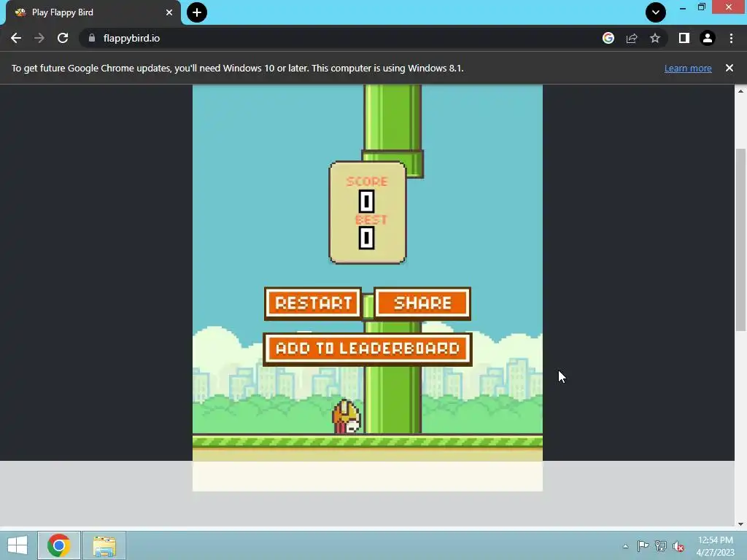Click the score panel showing 0
The width and height of the screenshot is (747, 560).
[368, 212]
